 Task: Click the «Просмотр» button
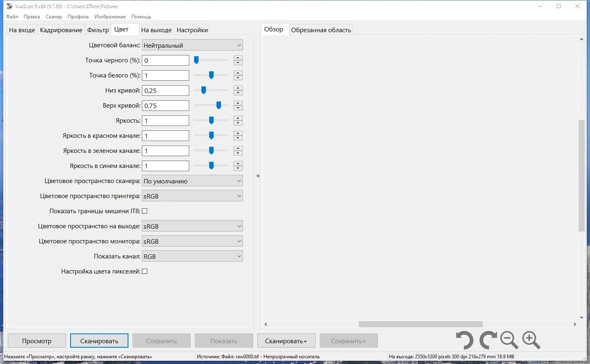pos(37,341)
